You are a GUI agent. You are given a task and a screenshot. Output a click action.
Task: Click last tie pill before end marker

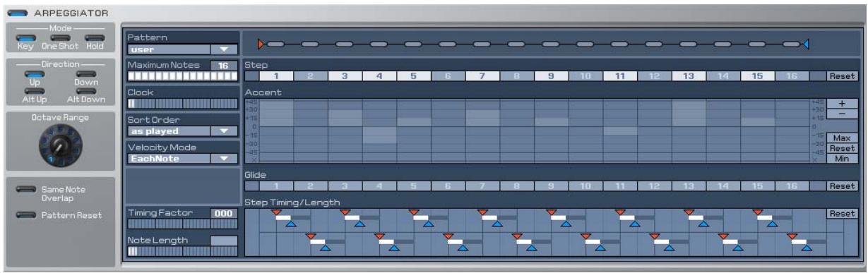(792, 44)
